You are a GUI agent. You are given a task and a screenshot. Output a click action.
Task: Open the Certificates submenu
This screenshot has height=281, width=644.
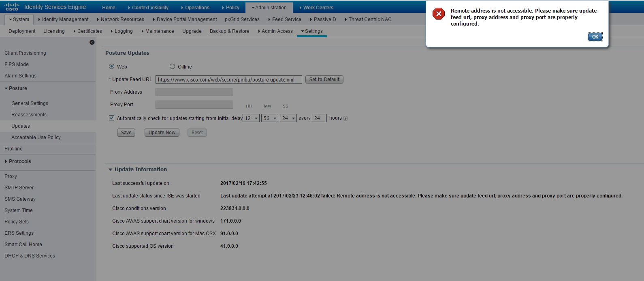click(x=87, y=31)
